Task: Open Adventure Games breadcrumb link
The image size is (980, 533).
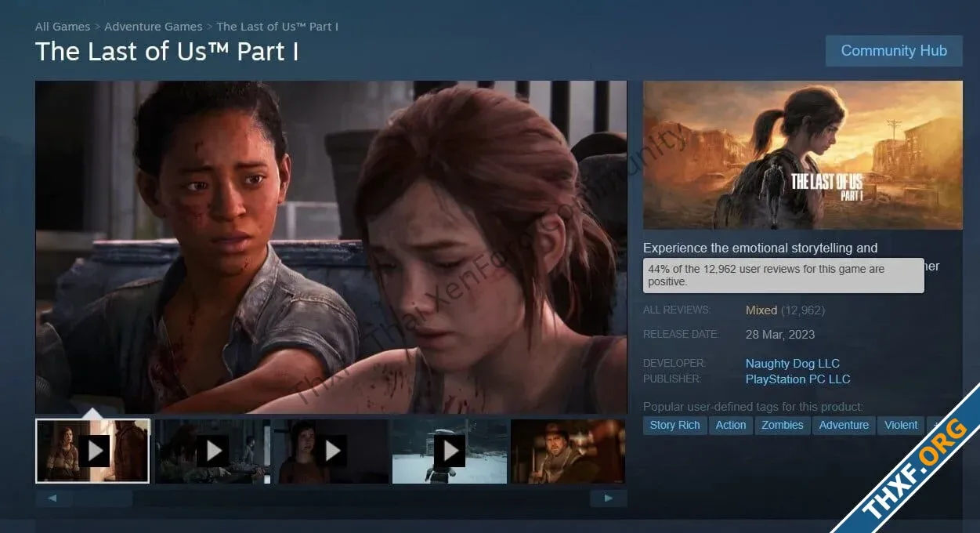Action: (154, 27)
